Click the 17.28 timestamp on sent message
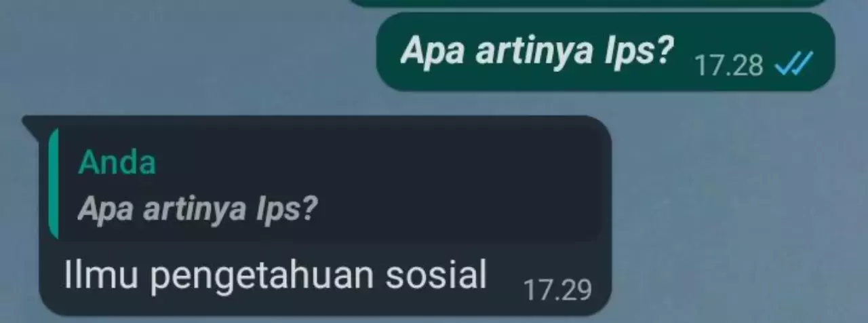 pos(729,66)
